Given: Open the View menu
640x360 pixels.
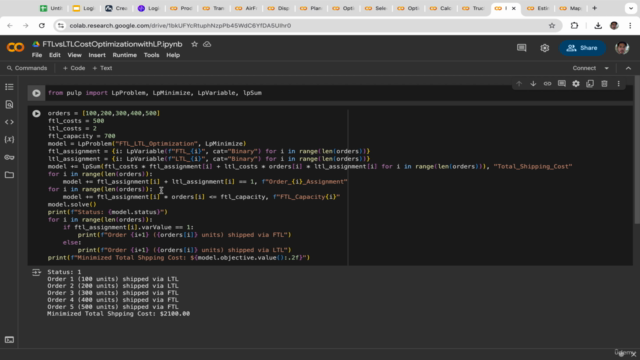Looking at the screenshot, I should (74, 55).
